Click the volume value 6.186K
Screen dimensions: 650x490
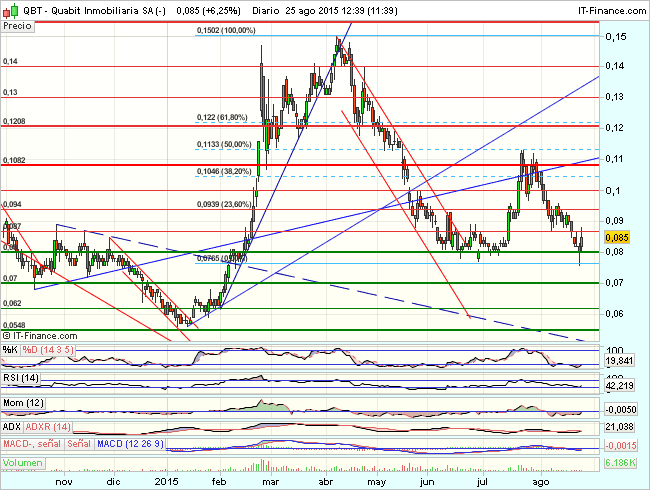point(620,463)
